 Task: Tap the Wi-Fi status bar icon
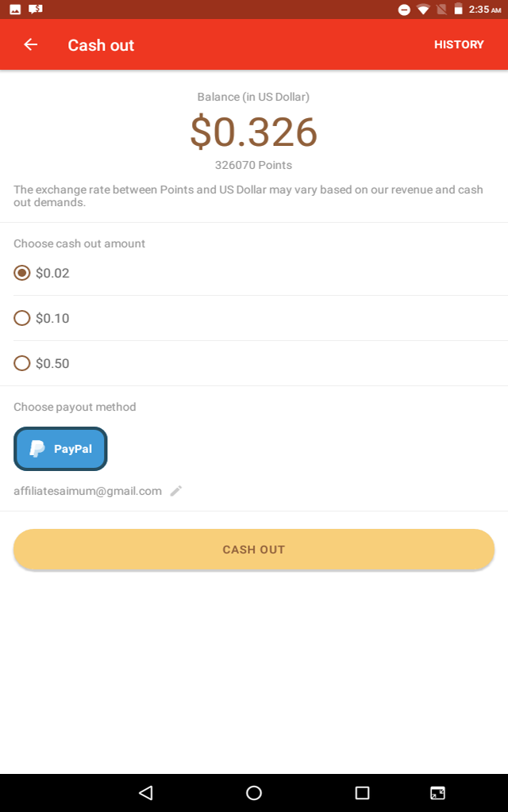click(423, 10)
